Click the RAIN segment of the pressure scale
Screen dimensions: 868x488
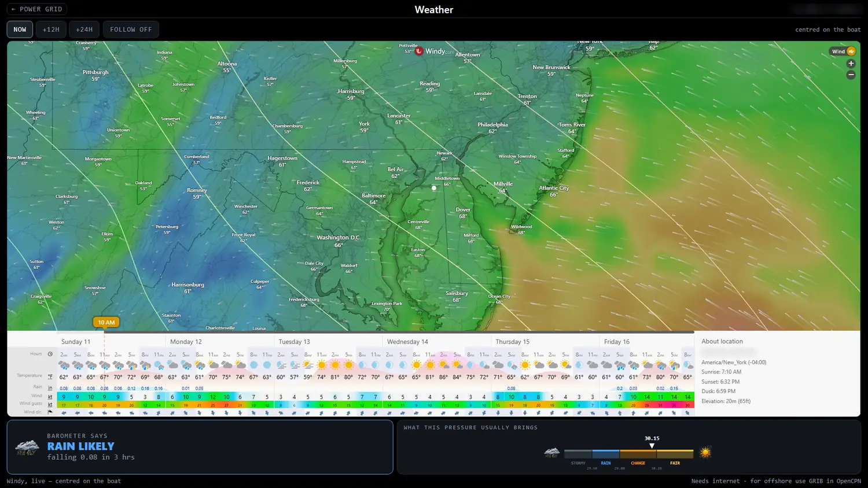tap(605, 454)
